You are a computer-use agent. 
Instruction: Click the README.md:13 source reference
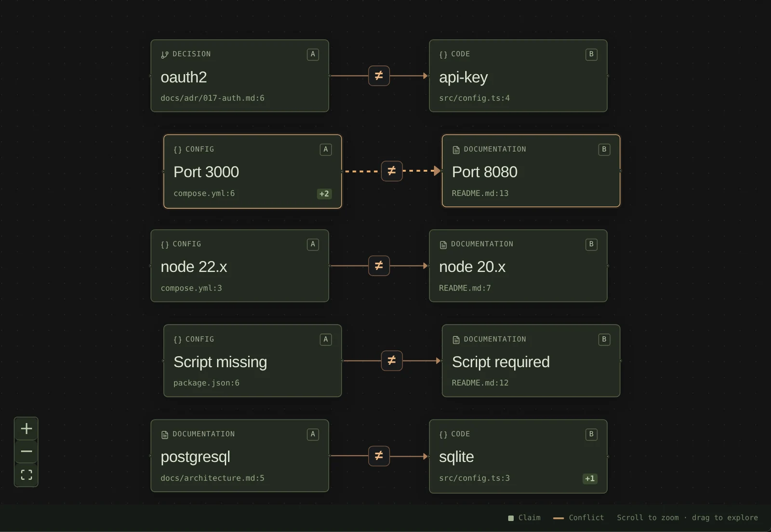(480, 193)
